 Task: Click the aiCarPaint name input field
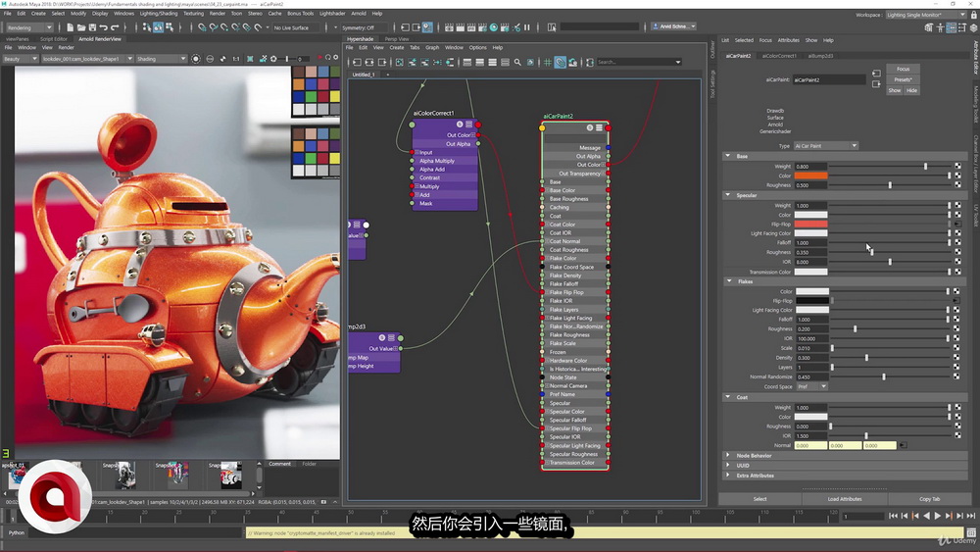tap(829, 79)
